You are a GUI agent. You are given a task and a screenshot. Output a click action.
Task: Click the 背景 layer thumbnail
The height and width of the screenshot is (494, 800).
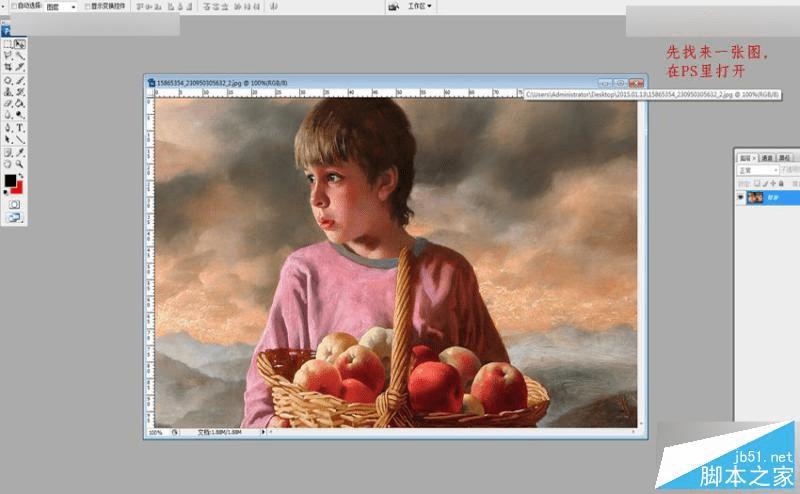pos(755,197)
